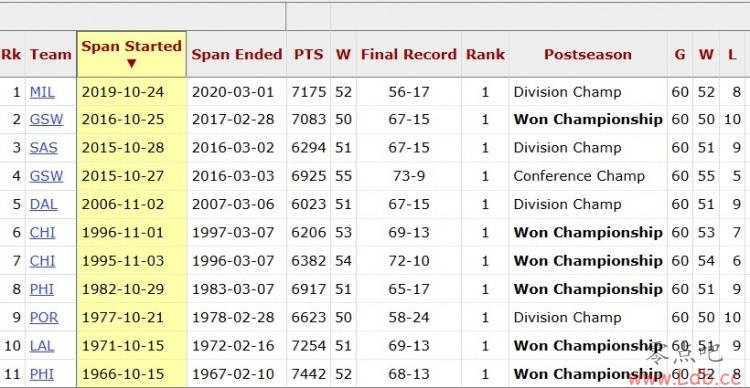Image resolution: width=750 pixels, height=388 pixels.
Task: Open the POR team link
Action: (44, 317)
